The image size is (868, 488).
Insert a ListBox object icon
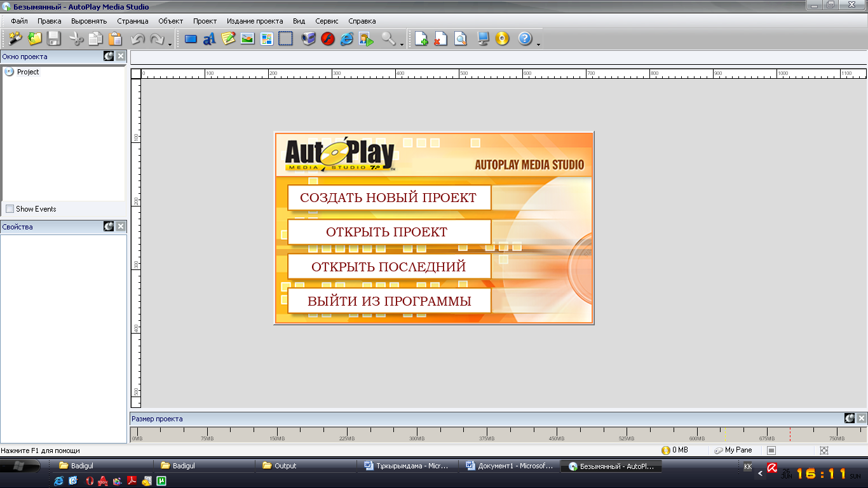[267, 39]
